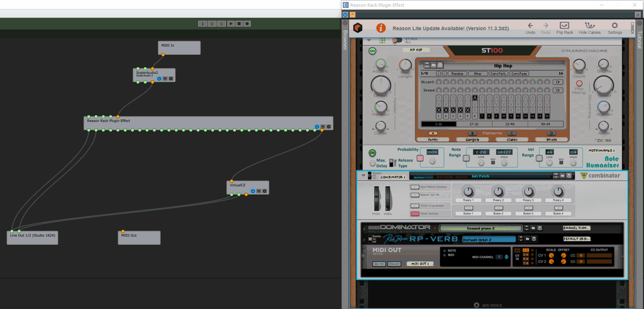The height and width of the screenshot is (309, 644).
Task: Toggle power on VirtualCZ node
Action: point(253,191)
